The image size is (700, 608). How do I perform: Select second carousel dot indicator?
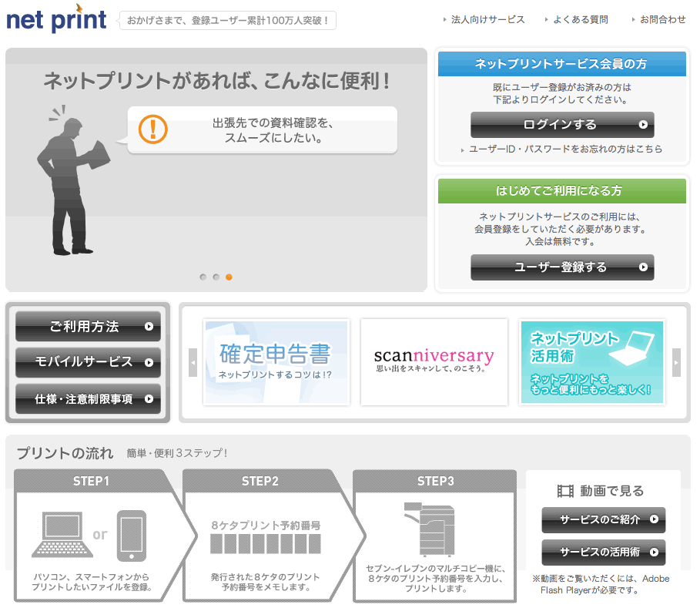[x=216, y=277]
